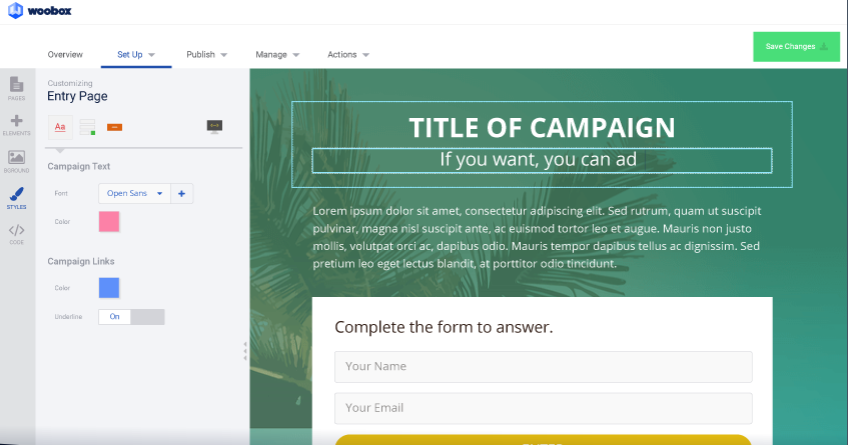Select the form styles icon
Viewport: 848px width, 445px height.
(x=87, y=127)
